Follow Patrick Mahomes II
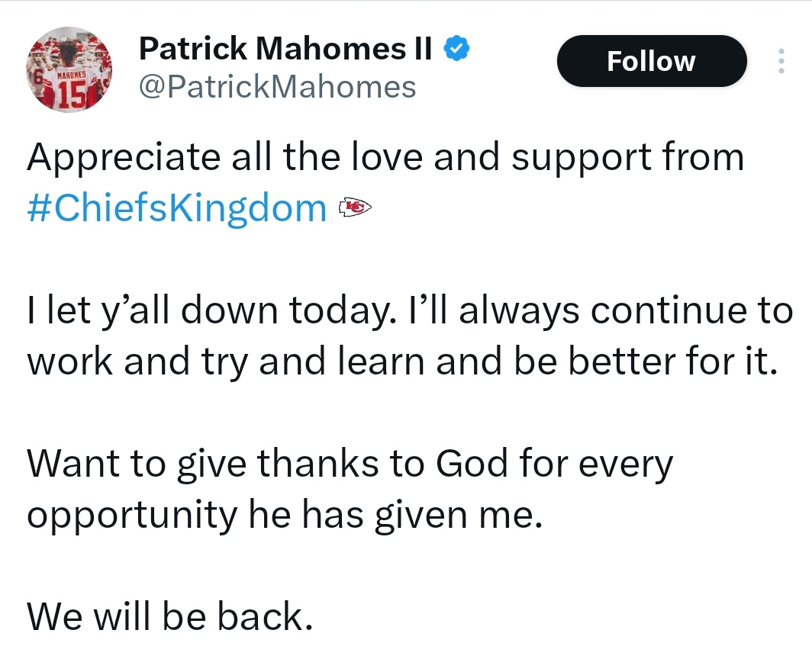The height and width of the screenshot is (659, 812). [652, 61]
